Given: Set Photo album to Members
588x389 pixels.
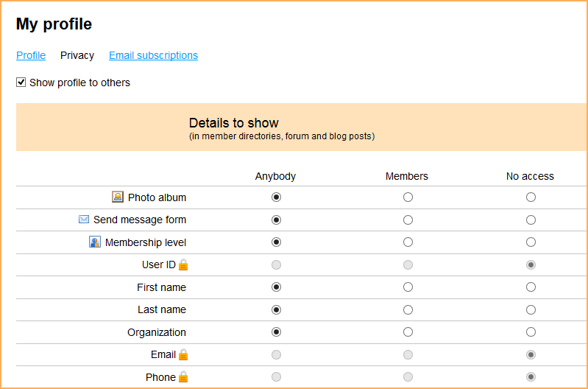Looking at the screenshot, I should (408, 197).
